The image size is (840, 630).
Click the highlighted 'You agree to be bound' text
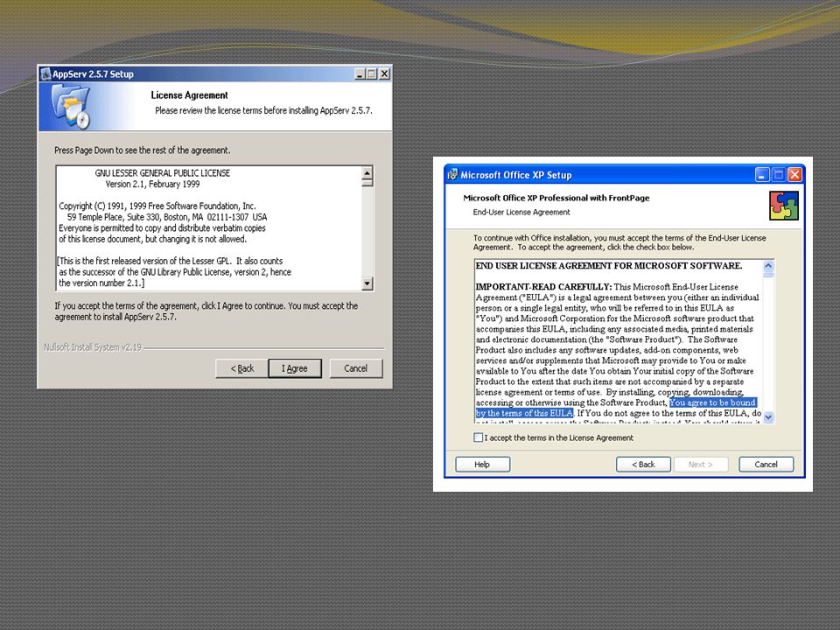click(x=712, y=402)
